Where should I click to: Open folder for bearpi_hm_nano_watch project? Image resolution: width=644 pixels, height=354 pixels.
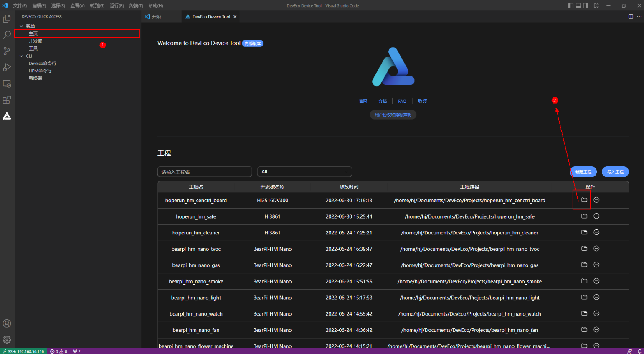(584, 313)
